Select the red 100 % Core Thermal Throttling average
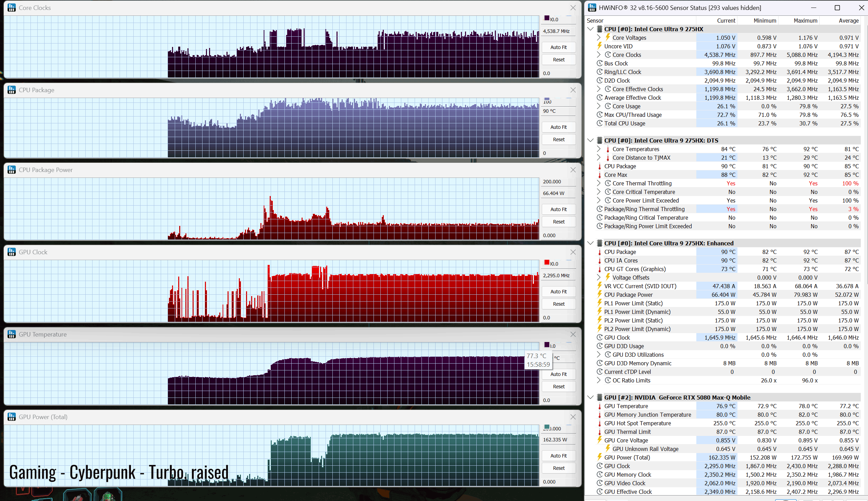 850,183
